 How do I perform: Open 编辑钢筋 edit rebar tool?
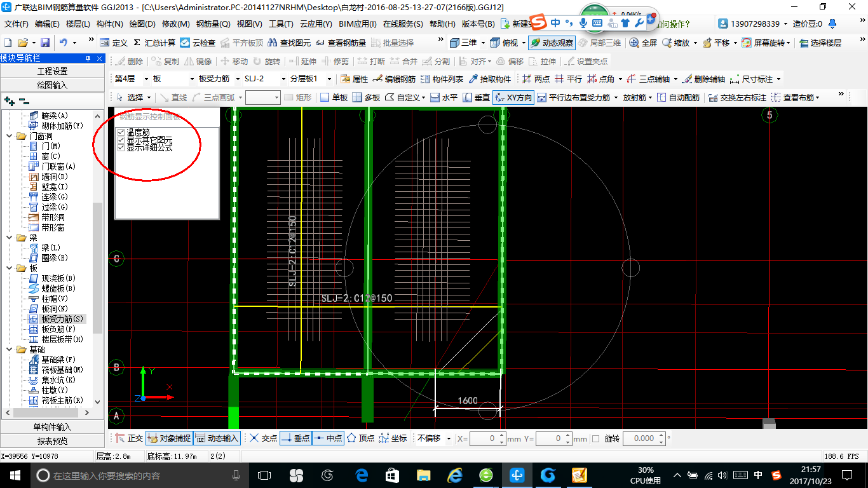tap(394, 79)
